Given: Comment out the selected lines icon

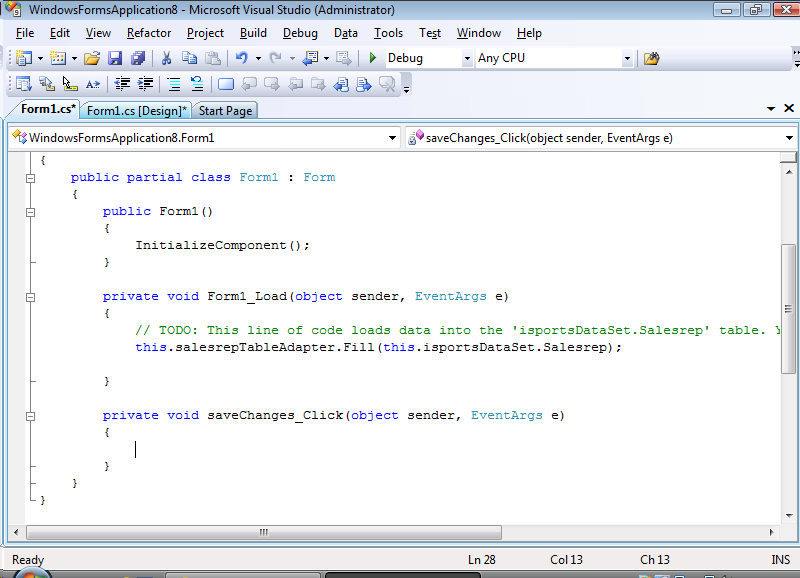Looking at the screenshot, I should [x=174, y=84].
